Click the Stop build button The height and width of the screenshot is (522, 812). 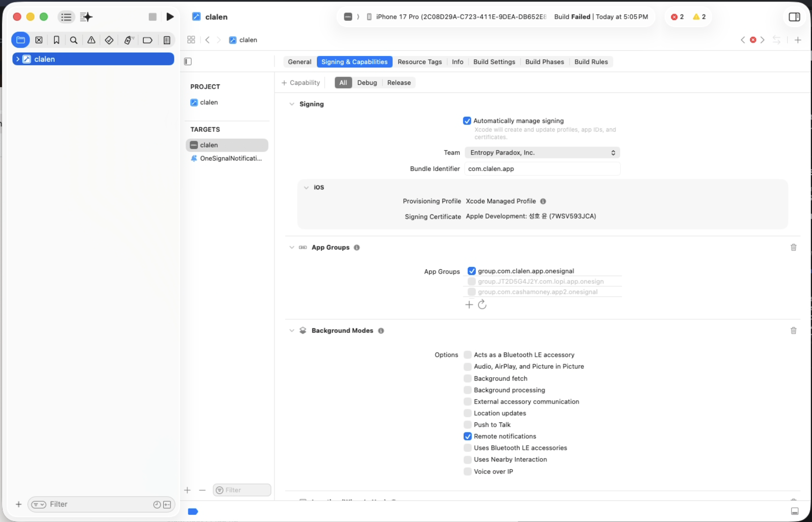152,17
